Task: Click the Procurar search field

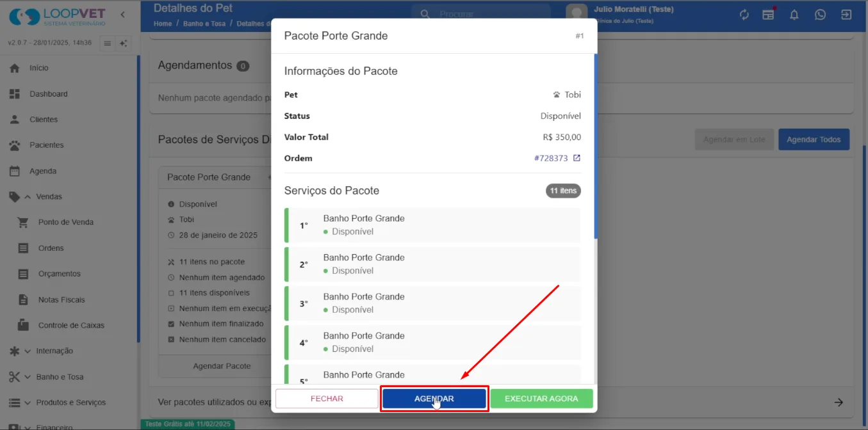Action: pyautogui.click(x=481, y=14)
